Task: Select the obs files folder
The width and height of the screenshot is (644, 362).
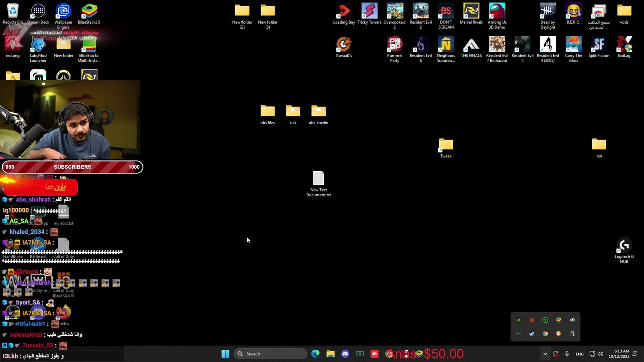Action: (268, 115)
